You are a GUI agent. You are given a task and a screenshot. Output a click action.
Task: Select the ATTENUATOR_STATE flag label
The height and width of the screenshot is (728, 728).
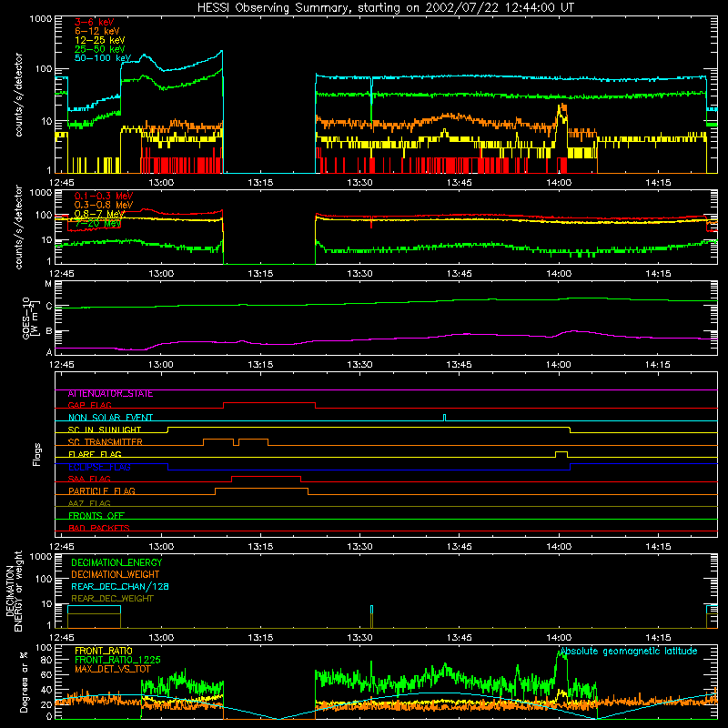[x=110, y=394]
